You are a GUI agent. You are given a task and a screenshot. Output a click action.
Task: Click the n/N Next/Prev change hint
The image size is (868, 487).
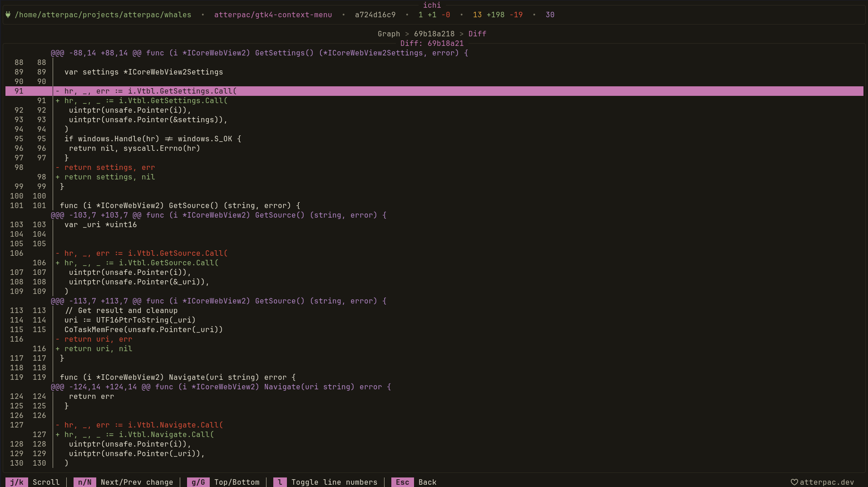(x=123, y=482)
